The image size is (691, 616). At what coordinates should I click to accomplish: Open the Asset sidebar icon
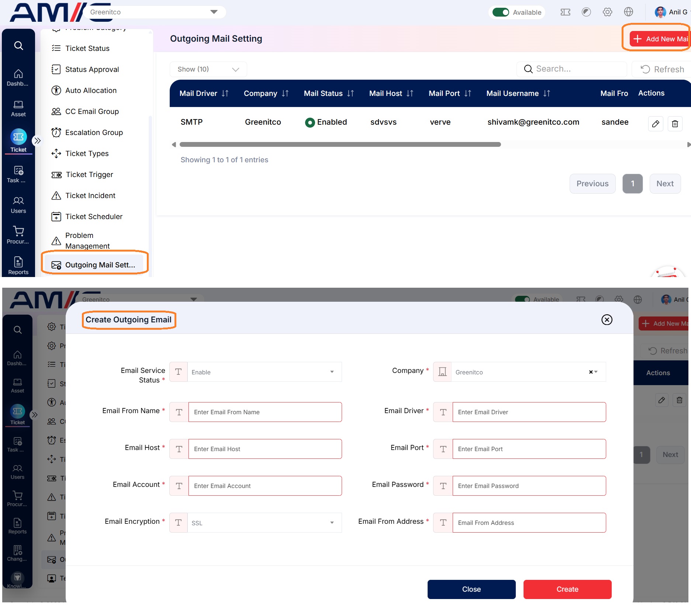pyautogui.click(x=18, y=108)
